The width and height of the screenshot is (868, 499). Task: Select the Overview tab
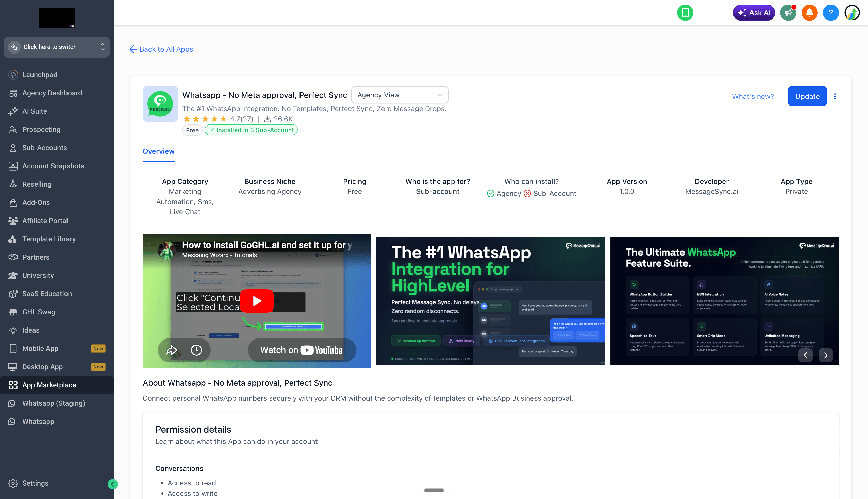(x=158, y=151)
